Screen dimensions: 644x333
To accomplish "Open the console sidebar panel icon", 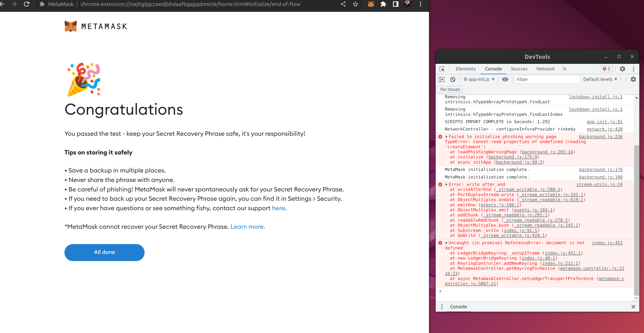I will click(x=442, y=79).
